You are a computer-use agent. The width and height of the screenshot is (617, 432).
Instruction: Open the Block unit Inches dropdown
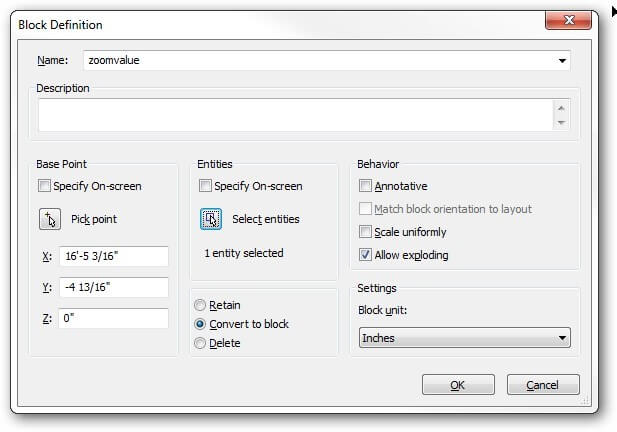point(465,338)
